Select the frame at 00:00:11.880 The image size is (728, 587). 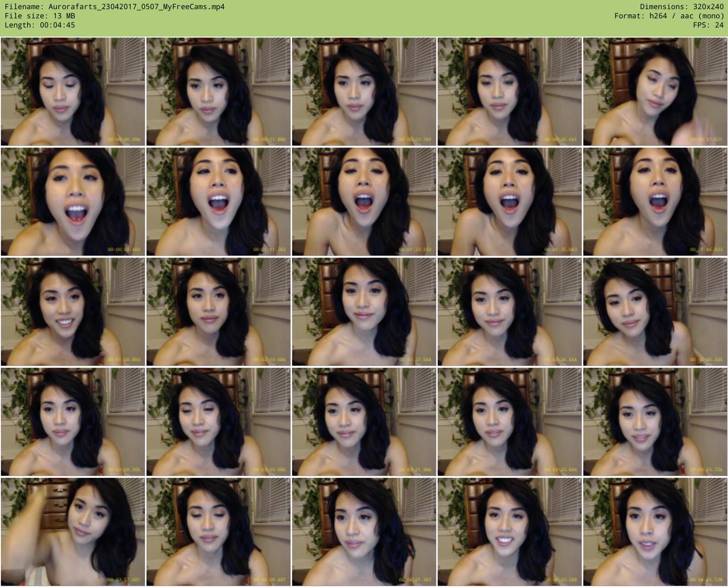[x=218, y=92]
